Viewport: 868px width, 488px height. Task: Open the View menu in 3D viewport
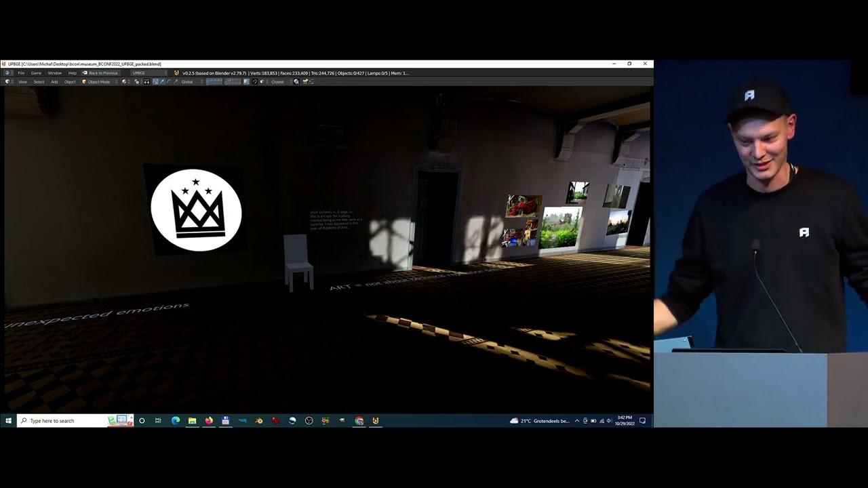(22, 81)
